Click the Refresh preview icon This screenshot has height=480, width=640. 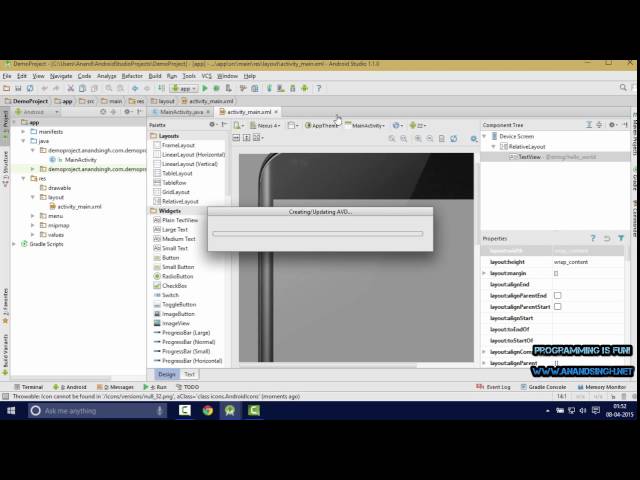click(453, 139)
